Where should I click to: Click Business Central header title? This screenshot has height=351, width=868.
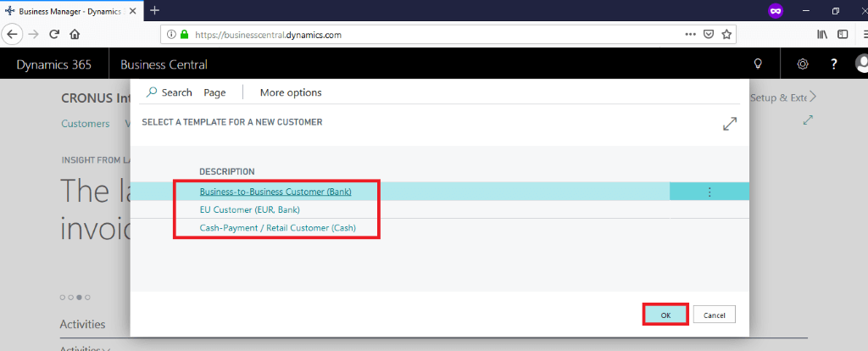click(x=164, y=64)
